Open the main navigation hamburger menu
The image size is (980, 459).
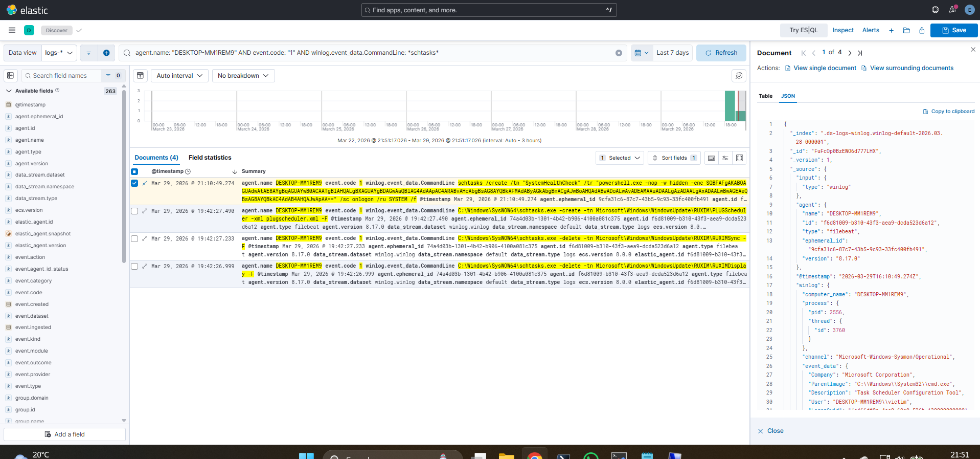point(12,30)
